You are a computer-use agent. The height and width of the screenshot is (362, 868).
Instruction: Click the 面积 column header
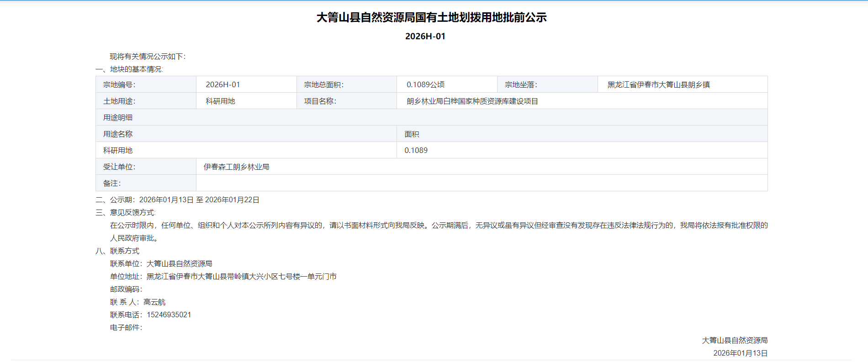pos(412,134)
